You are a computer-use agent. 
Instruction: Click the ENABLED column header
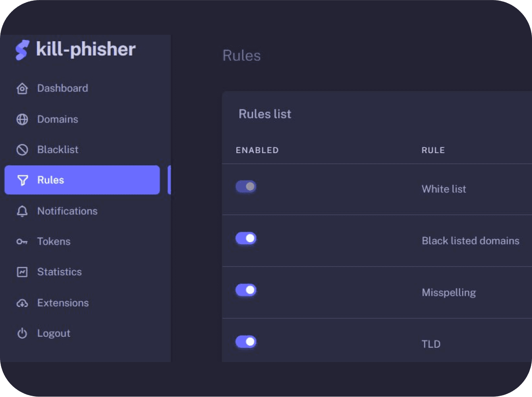click(257, 150)
